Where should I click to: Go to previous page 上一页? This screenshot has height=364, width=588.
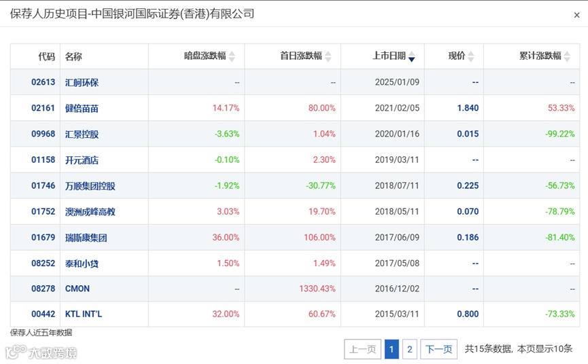point(362,349)
